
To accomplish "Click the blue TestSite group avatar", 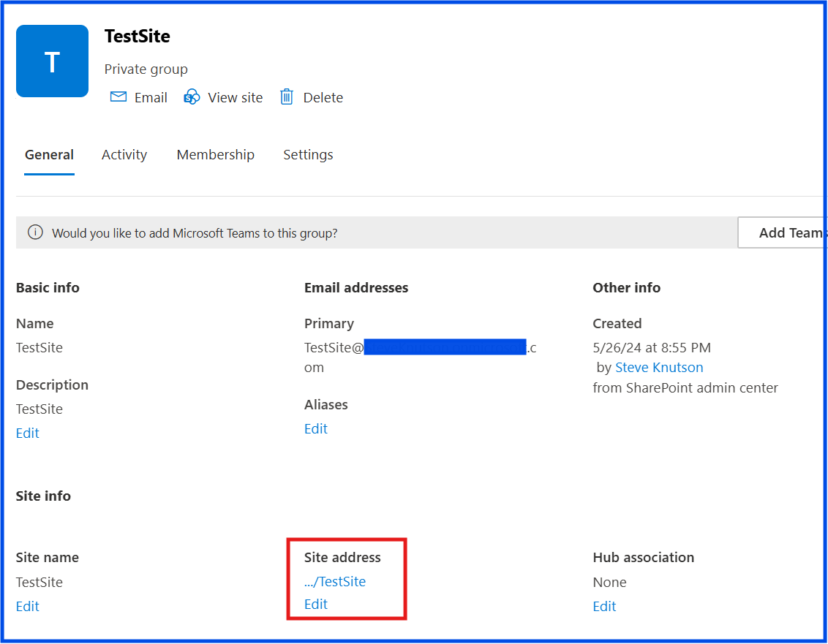I will pyautogui.click(x=52, y=61).
